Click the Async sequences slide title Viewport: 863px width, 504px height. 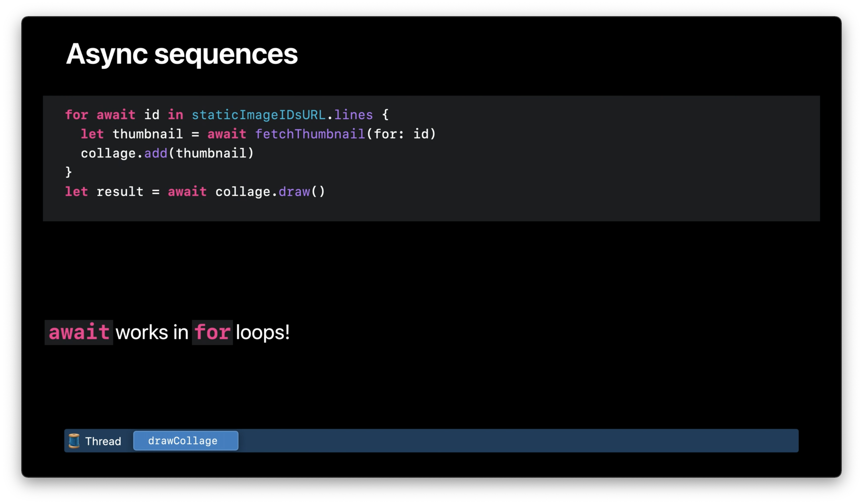coord(181,54)
